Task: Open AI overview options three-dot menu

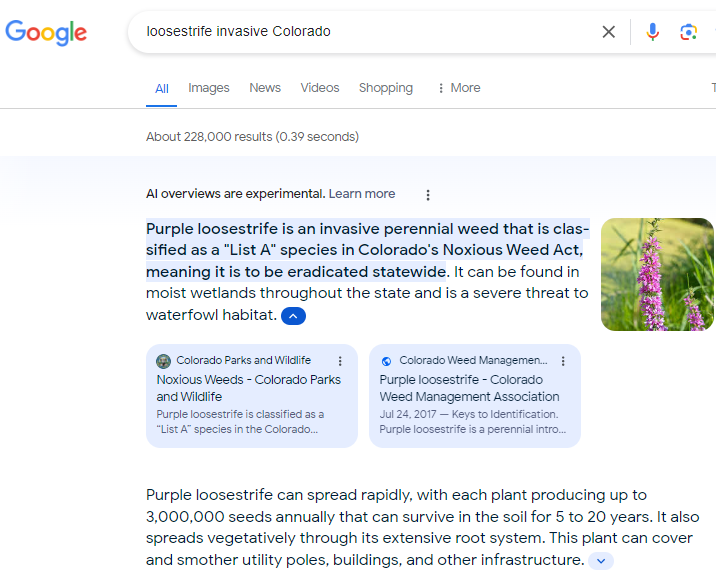Action: [428, 195]
